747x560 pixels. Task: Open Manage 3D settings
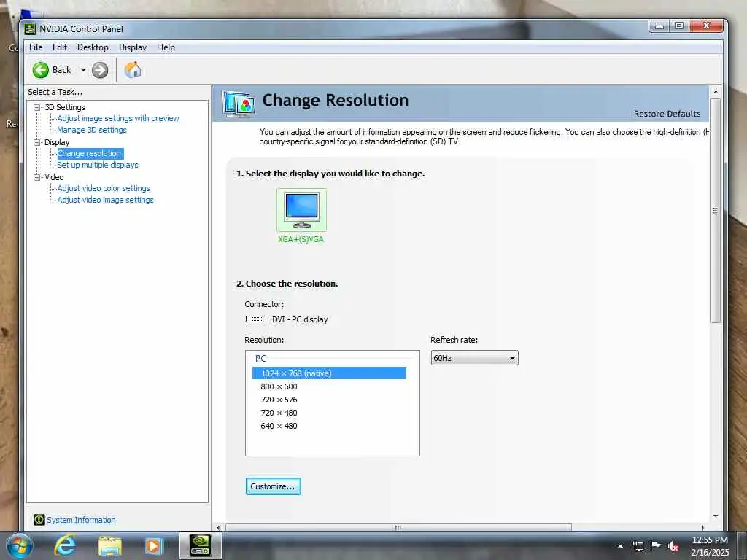[x=92, y=130]
